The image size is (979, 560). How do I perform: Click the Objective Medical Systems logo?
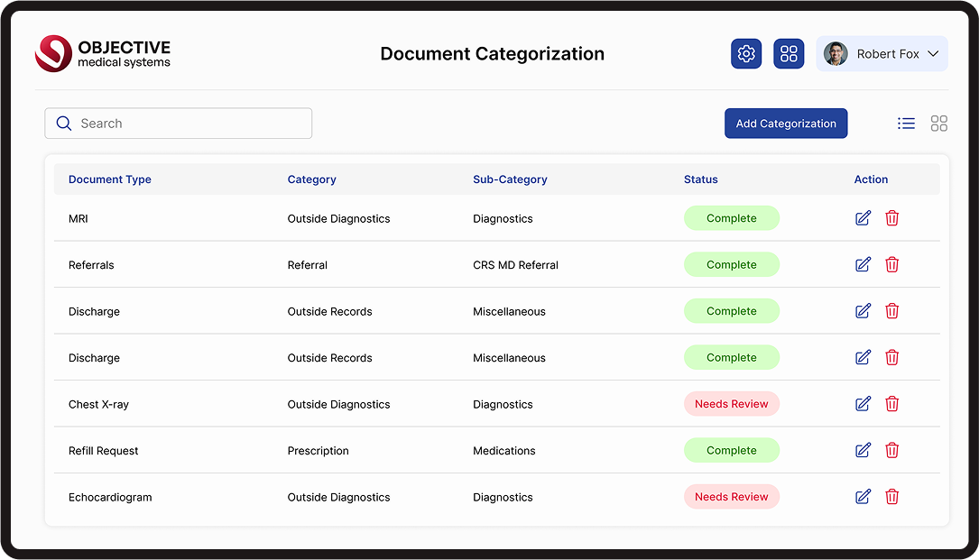(x=103, y=54)
